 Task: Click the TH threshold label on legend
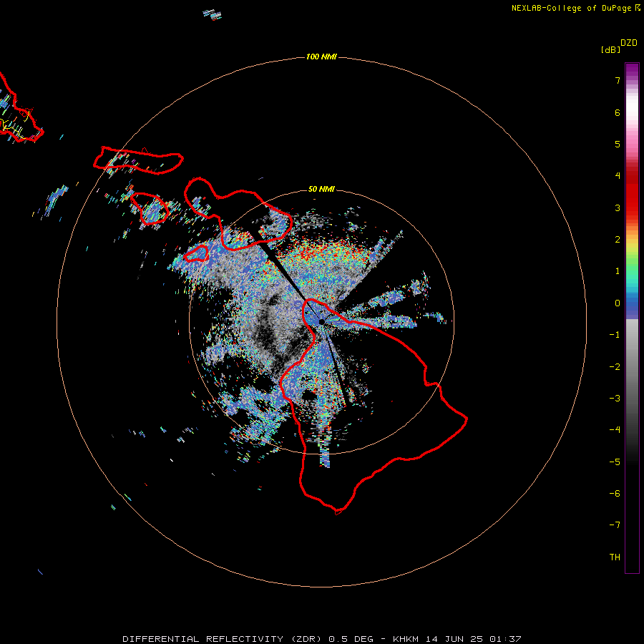point(615,557)
